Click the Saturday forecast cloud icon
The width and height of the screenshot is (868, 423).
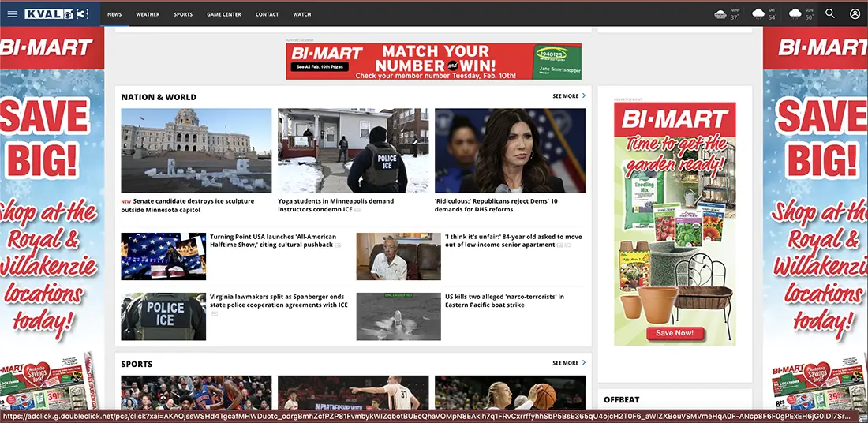(758, 14)
